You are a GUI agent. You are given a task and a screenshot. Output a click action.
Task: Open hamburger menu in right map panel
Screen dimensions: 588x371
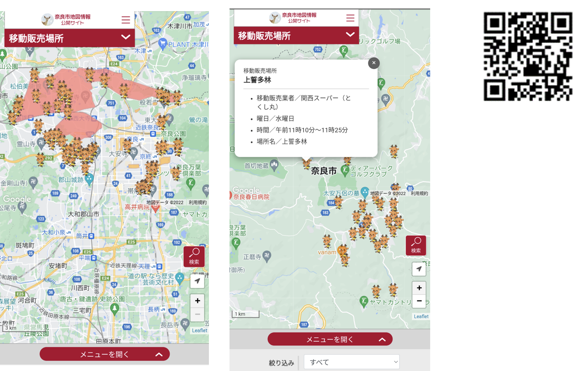(x=350, y=18)
